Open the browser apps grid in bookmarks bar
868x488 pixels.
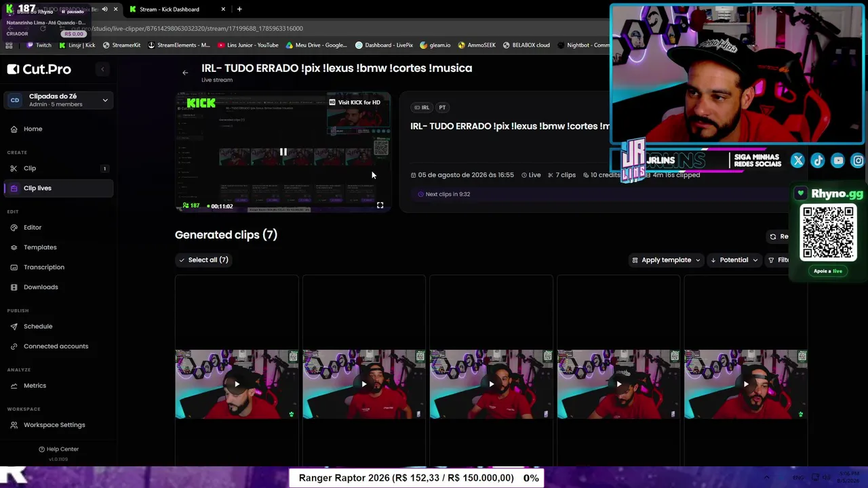(x=9, y=45)
